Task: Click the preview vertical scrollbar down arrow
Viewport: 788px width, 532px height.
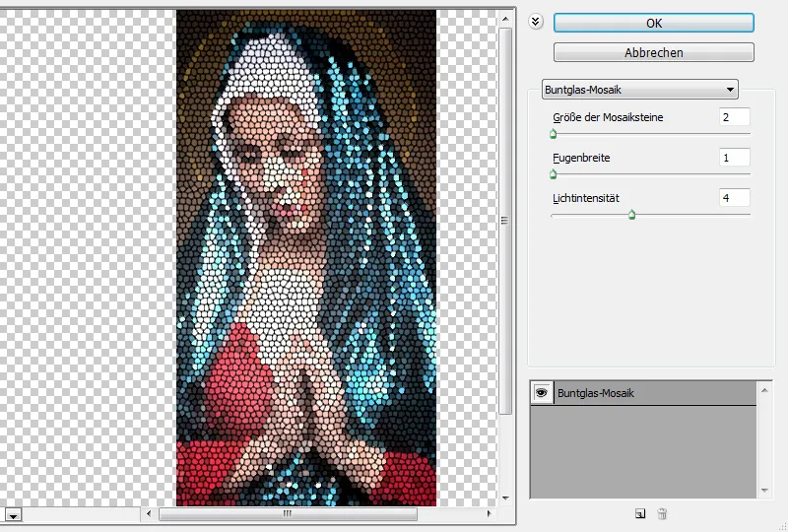Action: click(x=505, y=499)
